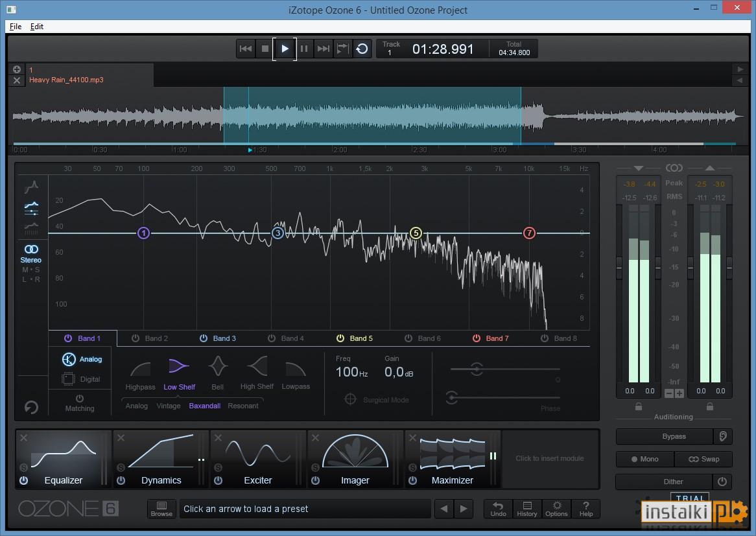Open the Exciter module
Image resolution: width=756 pixels, height=536 pixels.
[x=257, y=460]
